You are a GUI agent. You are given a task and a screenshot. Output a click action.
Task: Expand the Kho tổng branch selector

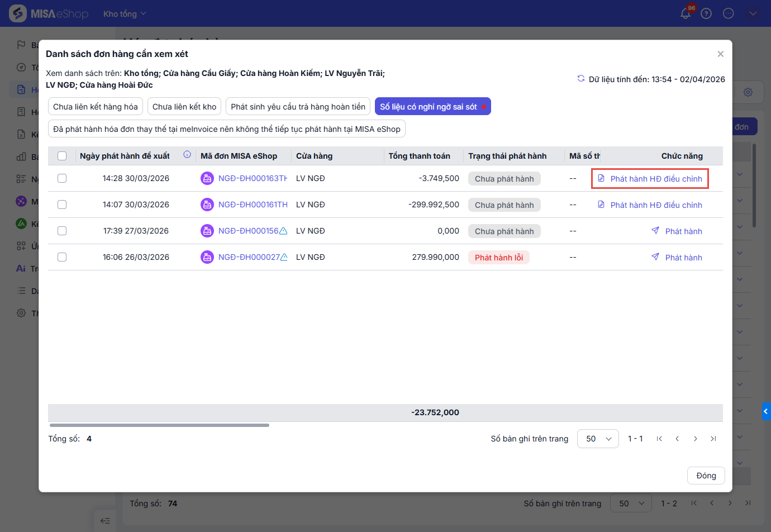pyautogui.click(x=125, y=13)
